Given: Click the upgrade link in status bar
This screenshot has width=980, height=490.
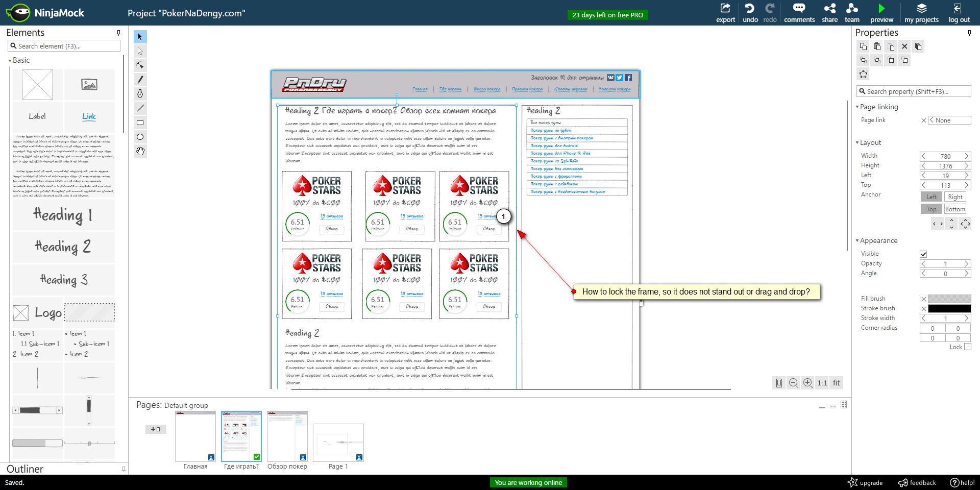Looking at the screenshot, I should (865, 482).
